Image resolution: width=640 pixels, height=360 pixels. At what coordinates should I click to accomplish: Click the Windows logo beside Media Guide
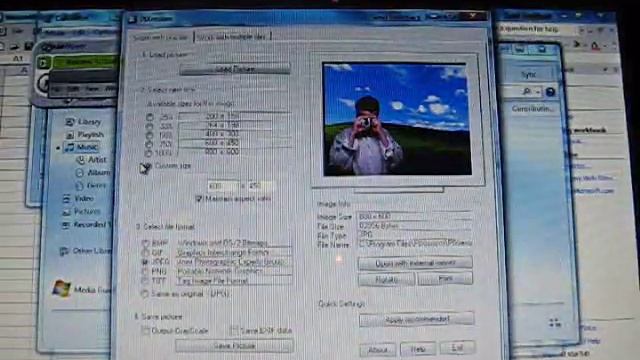[61, 289]
